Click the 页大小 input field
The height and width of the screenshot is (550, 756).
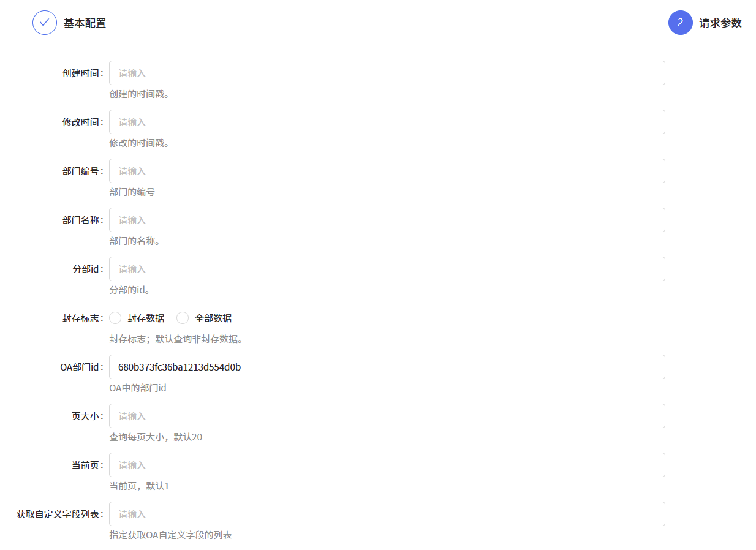(x=387, y=416)
